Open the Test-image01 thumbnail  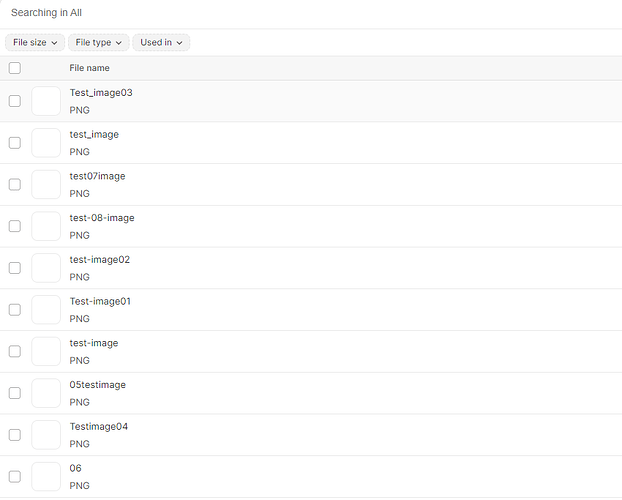point(46,310)
